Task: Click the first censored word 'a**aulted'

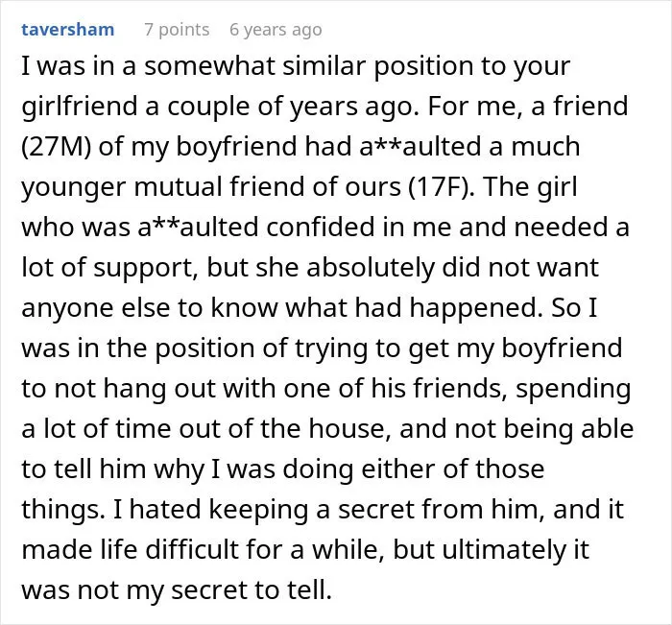Action: click(x=420, y=147)
